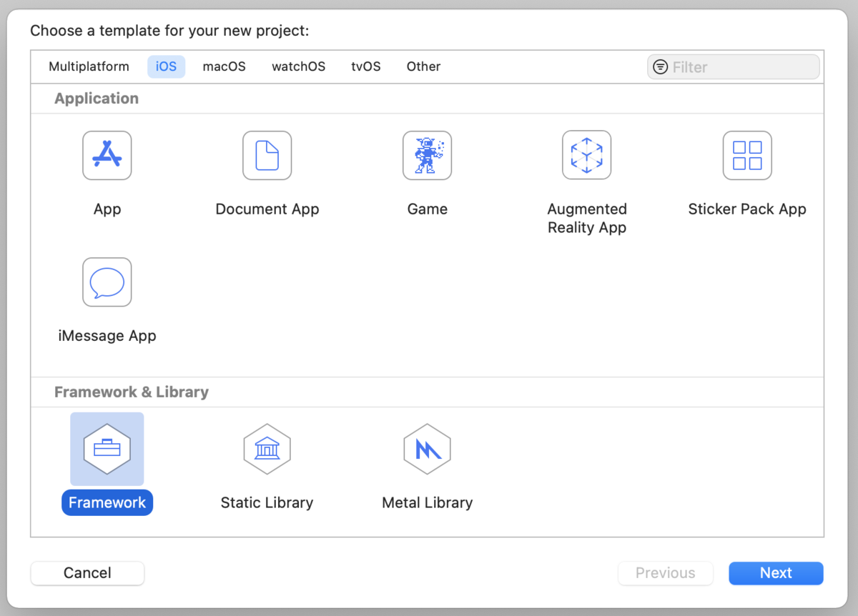Click the "App" template label
Image resolution: width=858 pixels, height=616 pixels.
107,209
